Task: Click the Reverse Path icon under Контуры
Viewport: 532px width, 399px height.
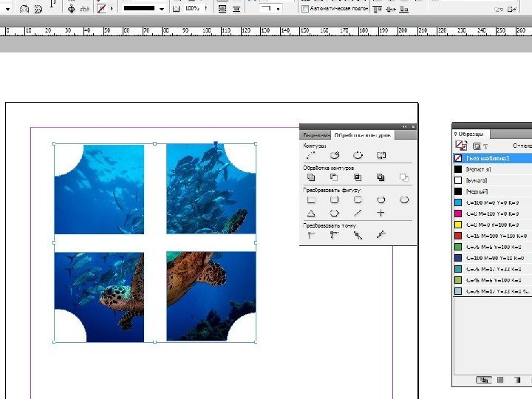Action: point(381,155)
